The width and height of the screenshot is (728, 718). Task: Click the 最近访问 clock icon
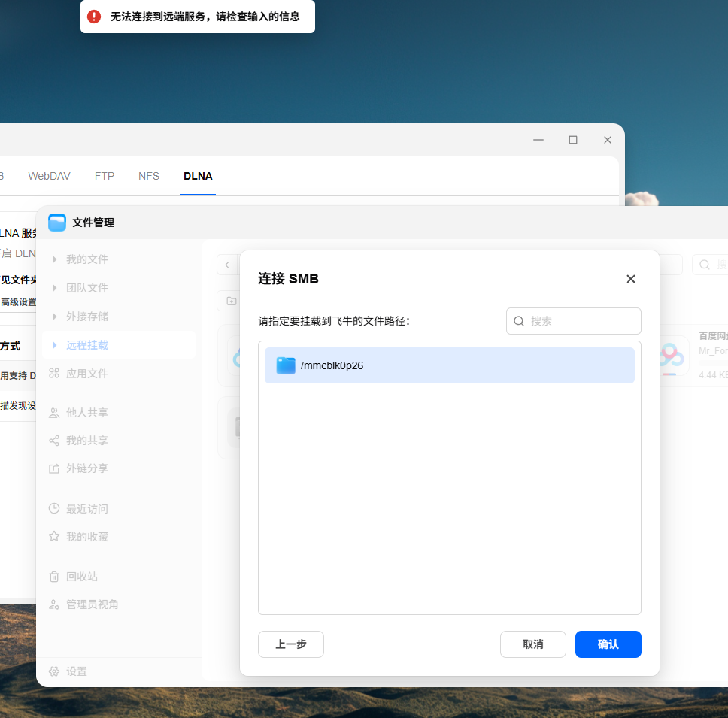(x=54, y=509)
